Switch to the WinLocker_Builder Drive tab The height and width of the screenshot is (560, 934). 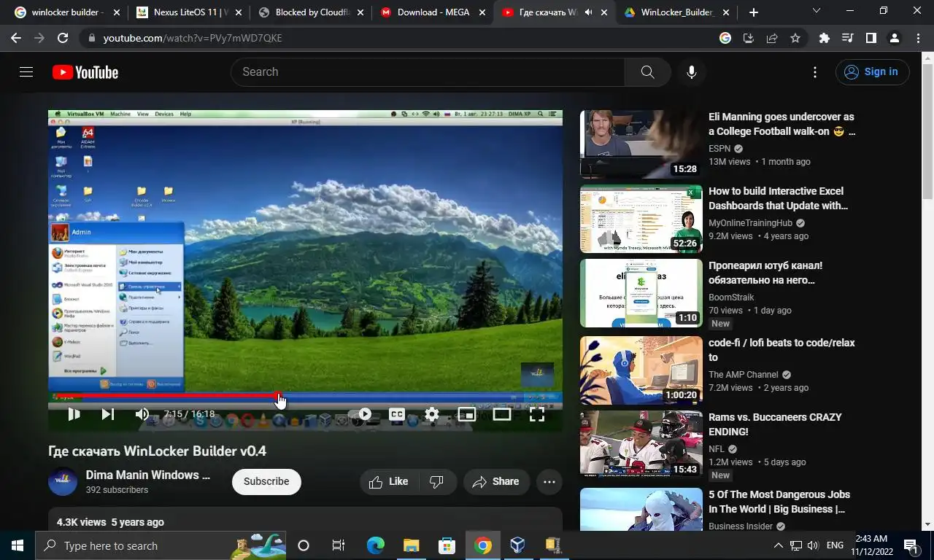click(x=674, y=12)
